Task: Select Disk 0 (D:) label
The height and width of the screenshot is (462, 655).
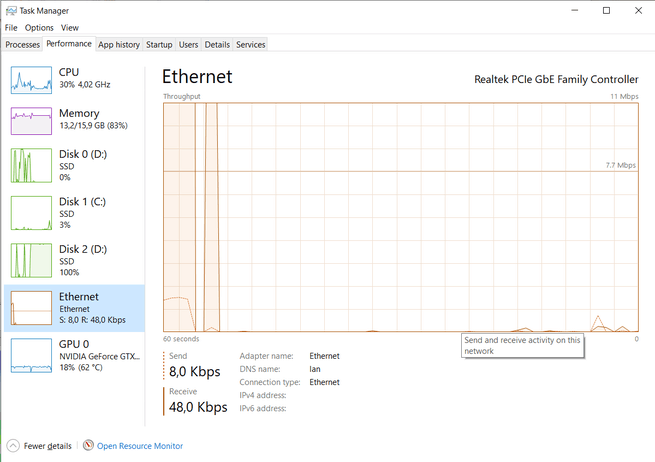Action: coord(83,154)
